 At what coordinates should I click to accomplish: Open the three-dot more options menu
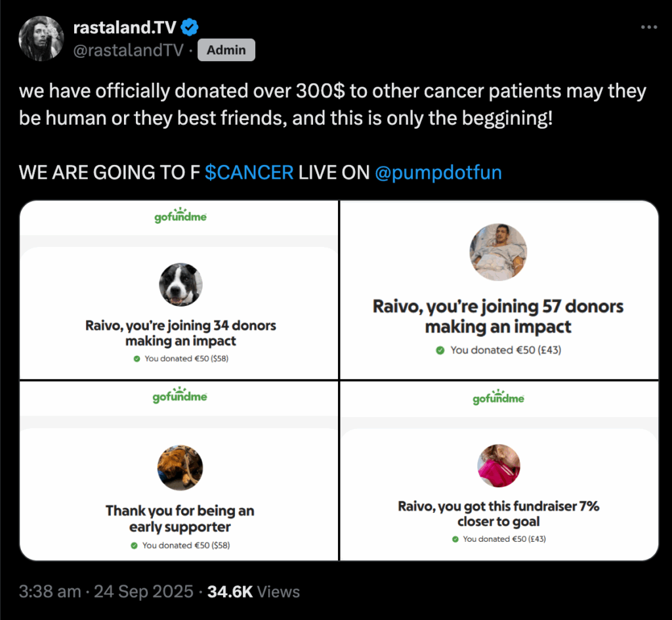[648, 27]
